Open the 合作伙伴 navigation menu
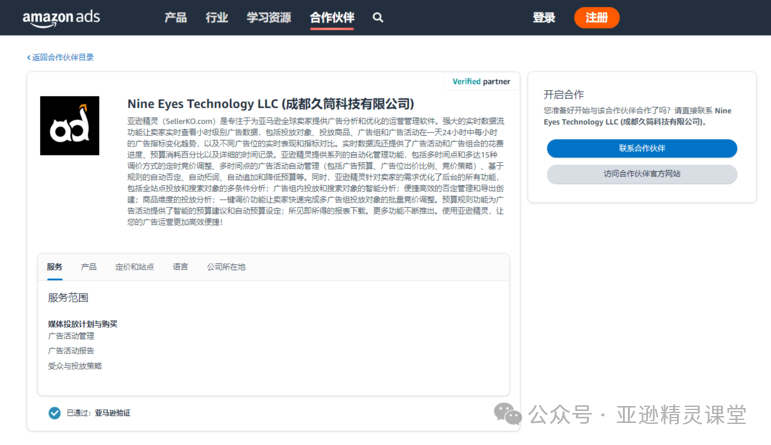 (332, 18)
